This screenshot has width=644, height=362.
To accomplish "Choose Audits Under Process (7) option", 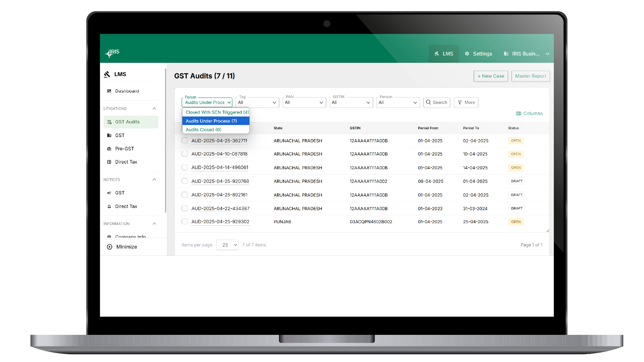I will tap(216, 121).
